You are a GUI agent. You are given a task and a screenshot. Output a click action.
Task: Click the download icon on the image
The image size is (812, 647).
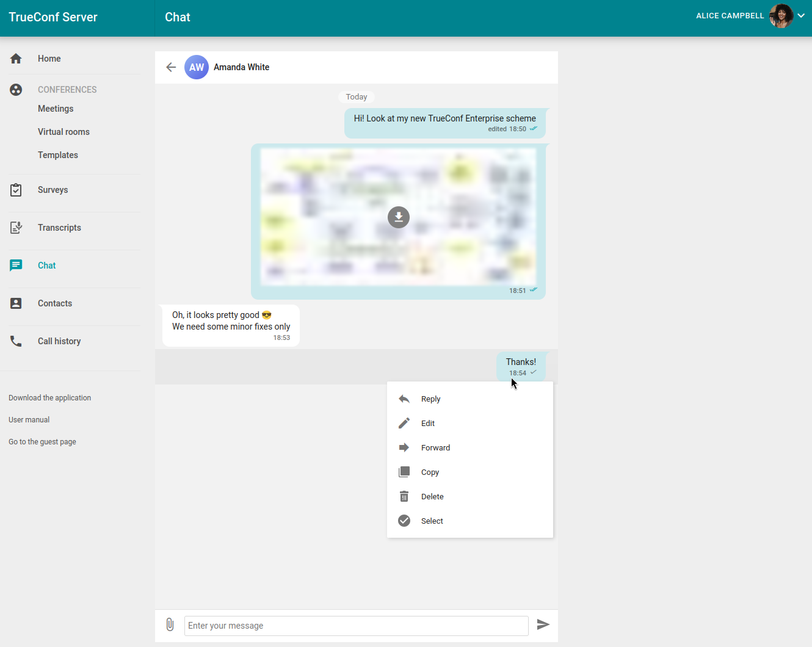pyautogui.click(x=398, y=217)
